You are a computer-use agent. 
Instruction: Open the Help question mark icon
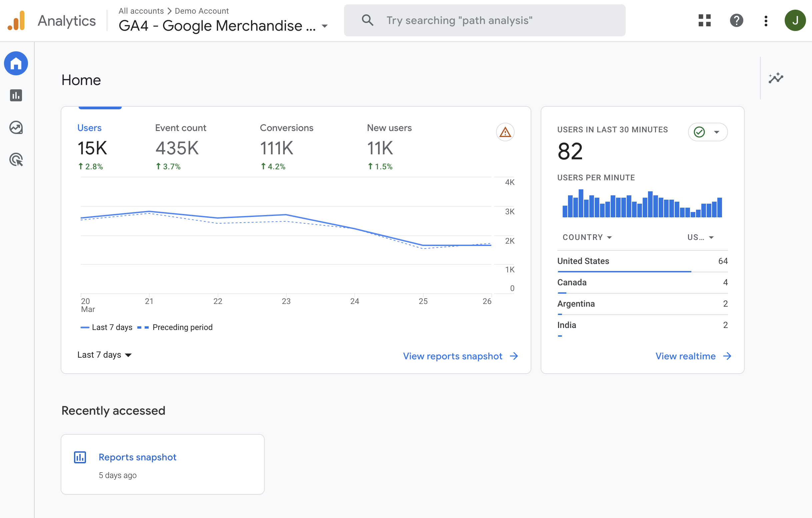pyautogui.click(x=736, y=20)
